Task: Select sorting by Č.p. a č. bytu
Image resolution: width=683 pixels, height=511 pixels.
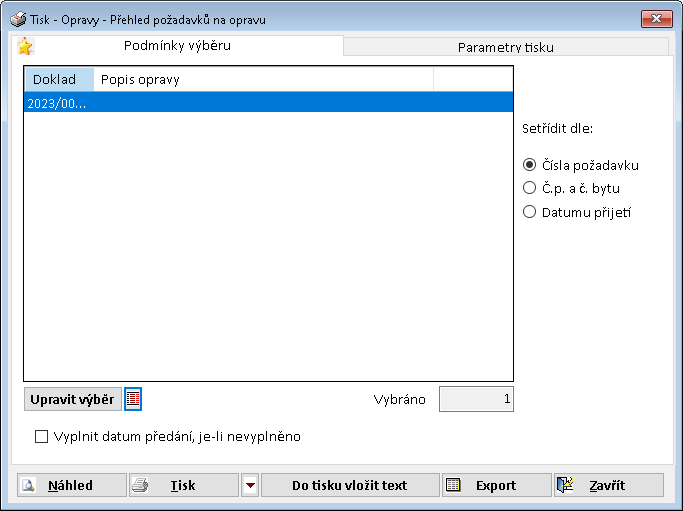Action: pos(530,187)
